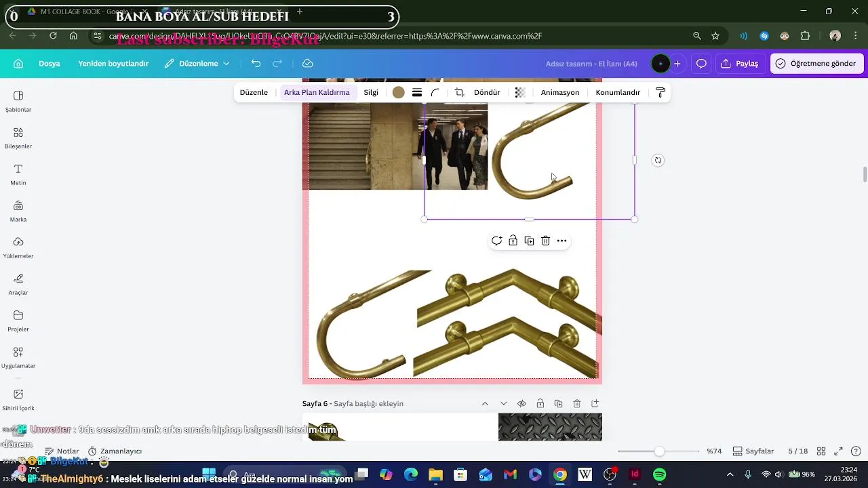Duplicate the selected element

pos(529,241)
